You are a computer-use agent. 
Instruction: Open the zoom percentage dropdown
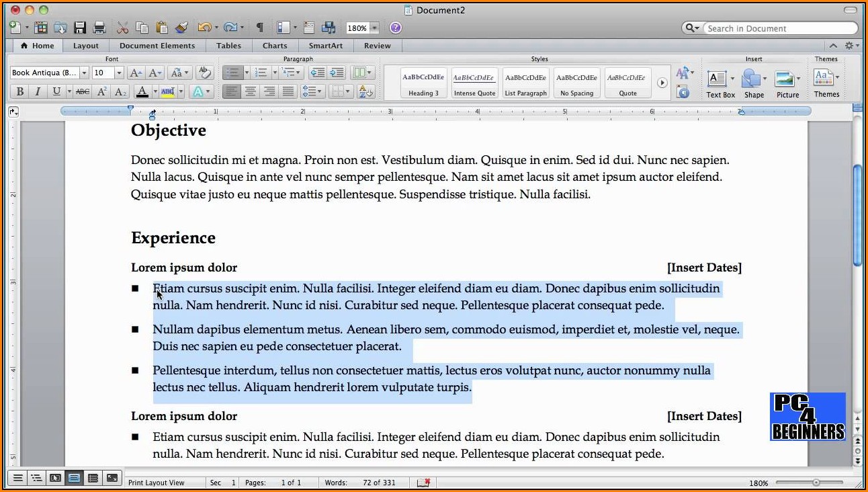374,28
